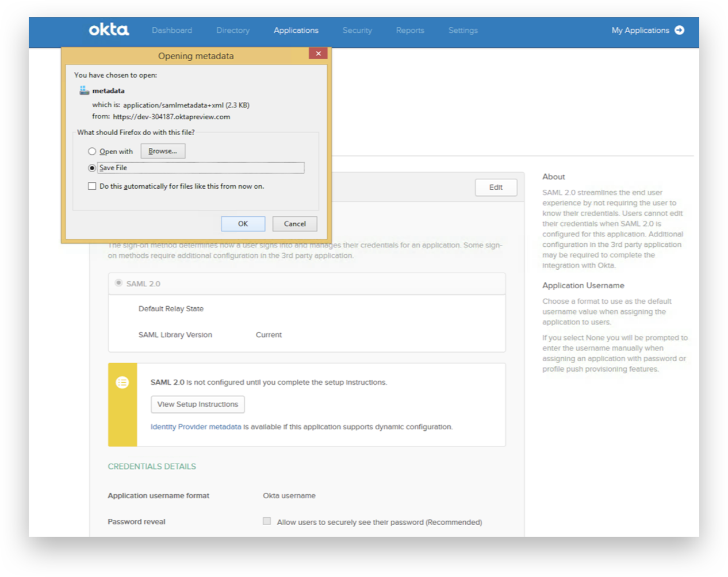Click the metadata file icon in dialog
This screenshot has height=577, width=728.
pyautogui.click(x=84, y=90)
